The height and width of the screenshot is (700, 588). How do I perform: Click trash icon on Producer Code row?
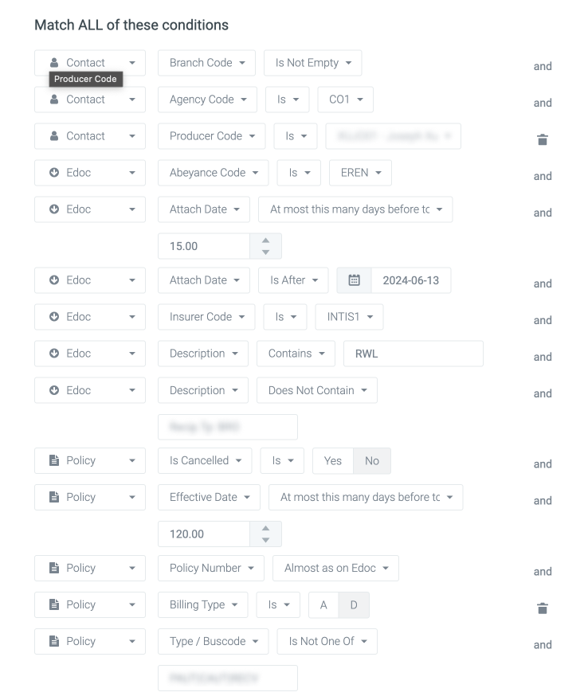[543, 139]
